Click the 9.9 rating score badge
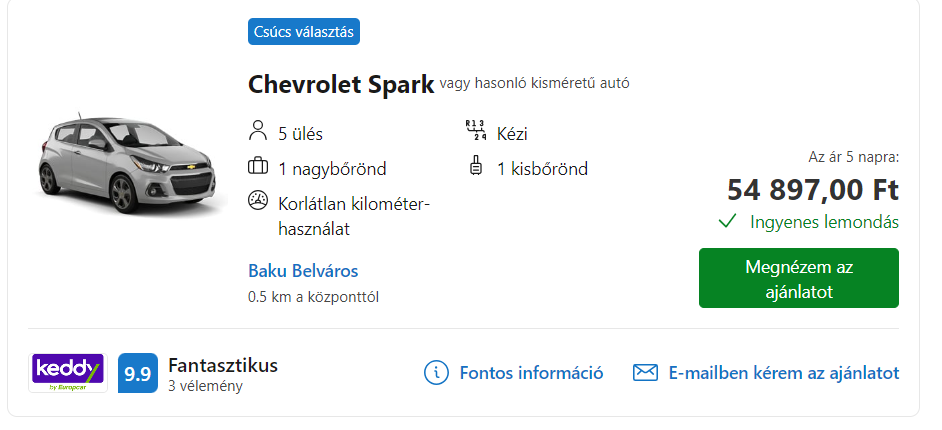 [138, 373]
